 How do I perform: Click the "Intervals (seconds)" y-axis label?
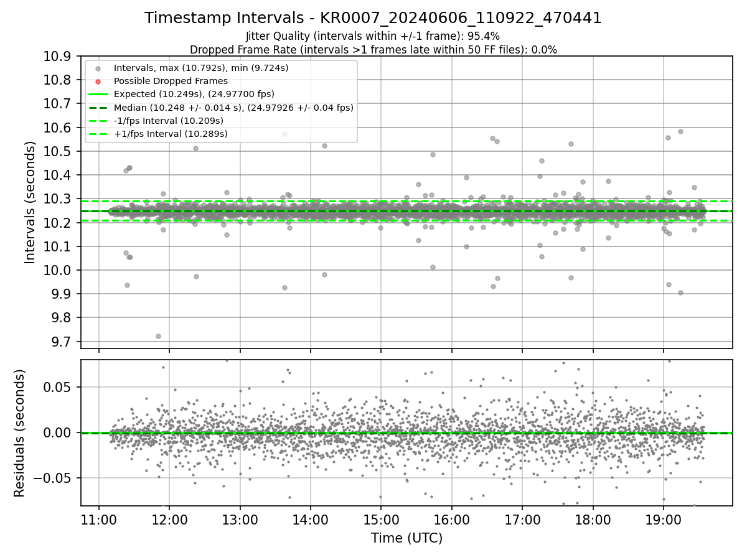(x=31, y=202)
